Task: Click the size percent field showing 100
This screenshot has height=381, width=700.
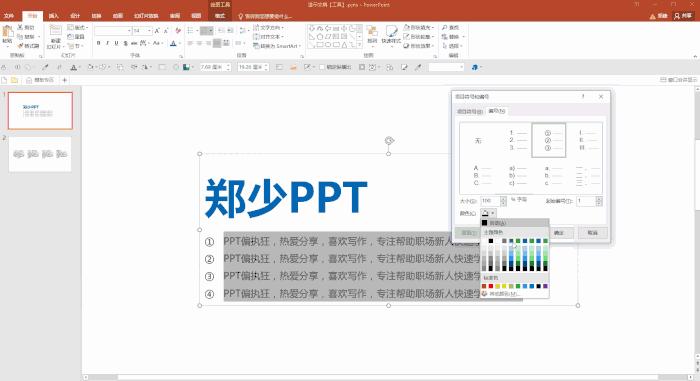Action: pyautogui.click(x=490, y=201)
